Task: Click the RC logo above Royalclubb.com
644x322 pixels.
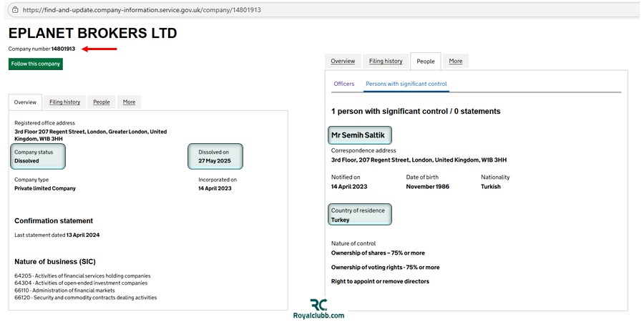Action: tap(318, 305)
